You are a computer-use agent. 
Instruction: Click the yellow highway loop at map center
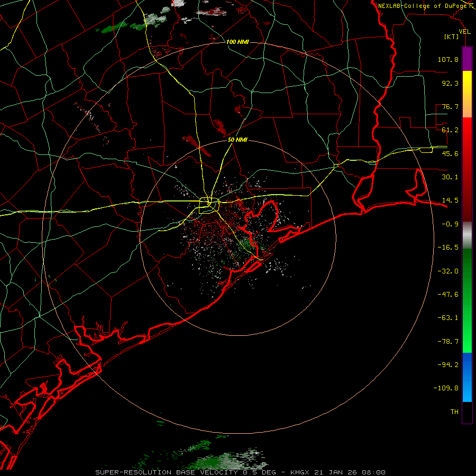pyautogui.click(x=209, y=206)
